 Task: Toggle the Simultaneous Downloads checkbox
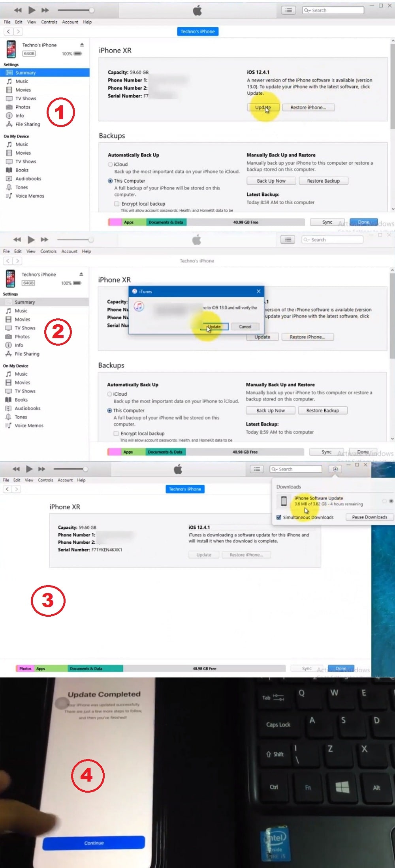[279, 517]
